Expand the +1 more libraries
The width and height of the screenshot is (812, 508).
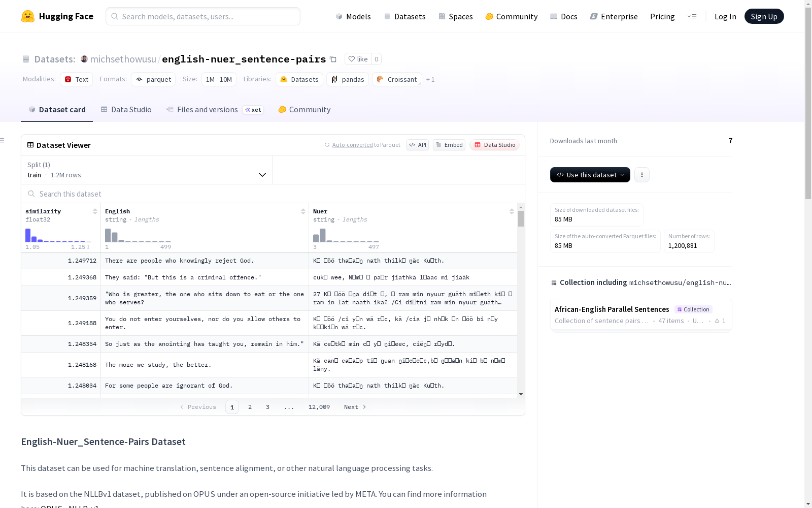pos(430,79)
